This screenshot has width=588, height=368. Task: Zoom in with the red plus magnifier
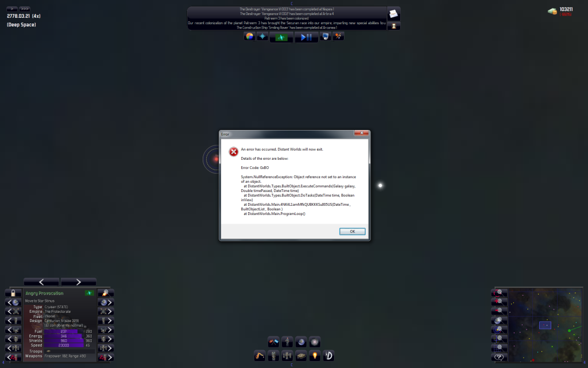click(499, 302)
